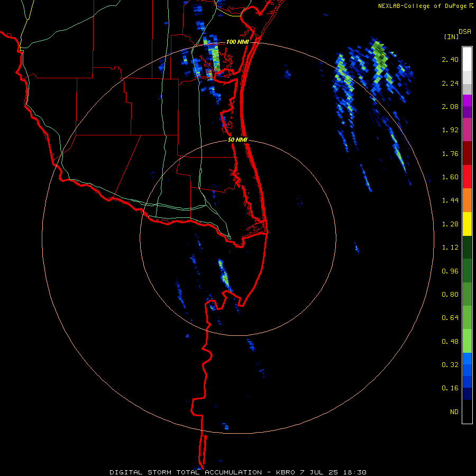The width and height of the screenshot is (476, 476).
Task: Click the 1.12 scale value
Action: (450, 248)
